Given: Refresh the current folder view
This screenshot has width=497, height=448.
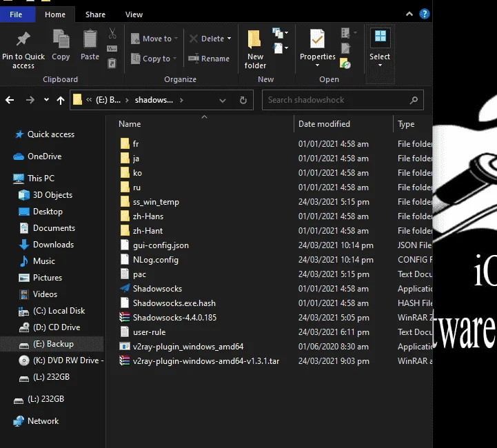Looking at the screenshot, I should click(243, 100).
